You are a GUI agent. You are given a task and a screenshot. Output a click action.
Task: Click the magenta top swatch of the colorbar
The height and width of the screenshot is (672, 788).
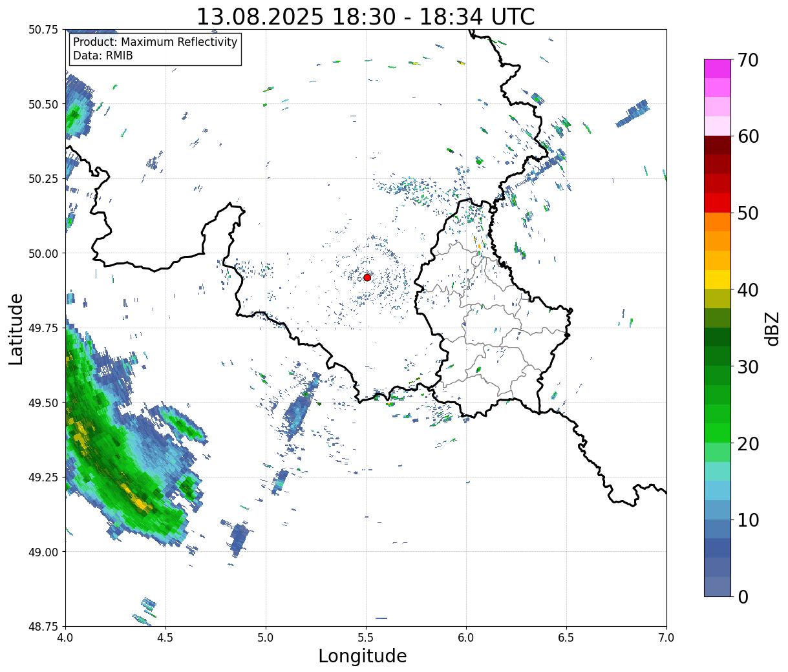718,68
